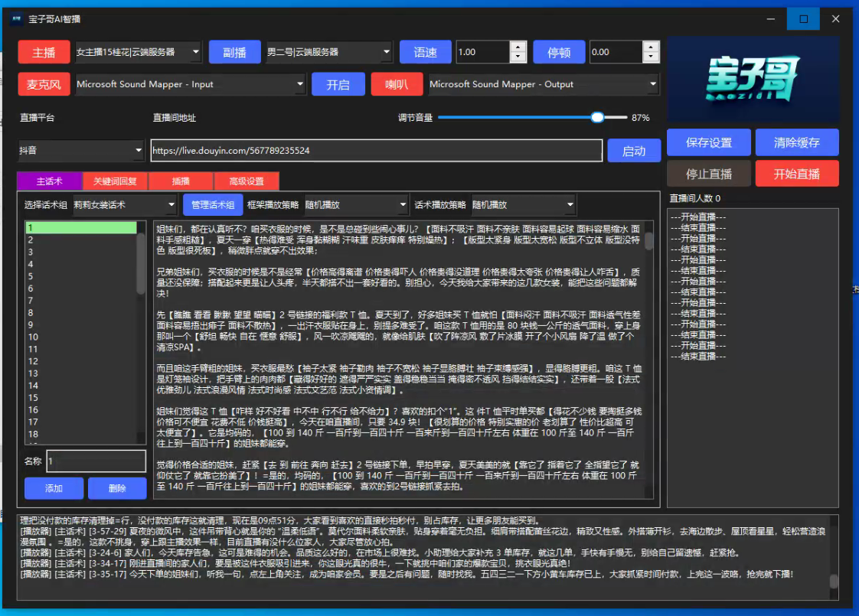This screenshot has height=616, width=859.
Task: Click the 清除缓存 button
Action: [x=796, y=142]
